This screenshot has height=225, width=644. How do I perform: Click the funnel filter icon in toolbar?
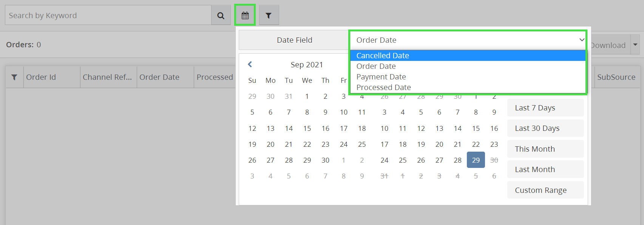269,16
